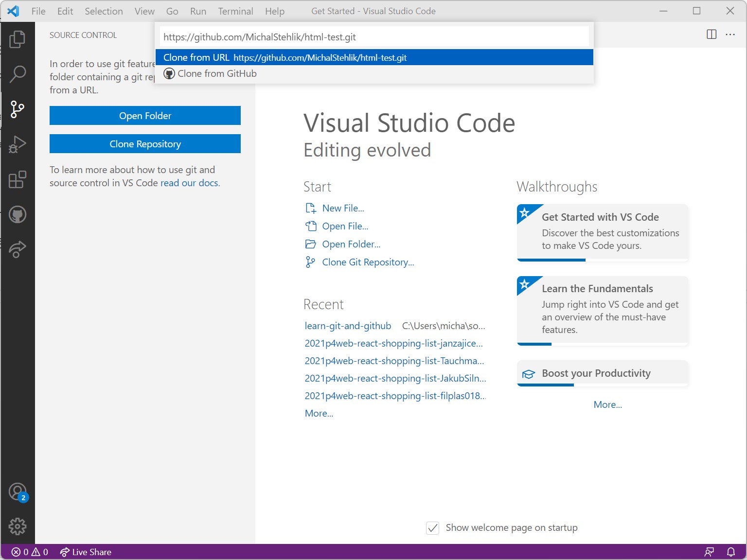Screen dimensions: 747x560
Task: Click the Clone Repository button
Action: (145, 144)
